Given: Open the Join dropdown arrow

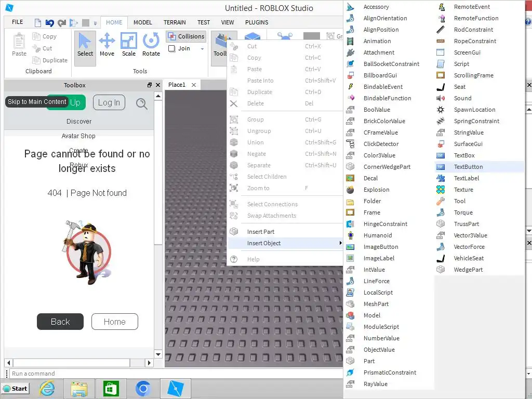Looking at the screenshot, I should pos(202,49).
